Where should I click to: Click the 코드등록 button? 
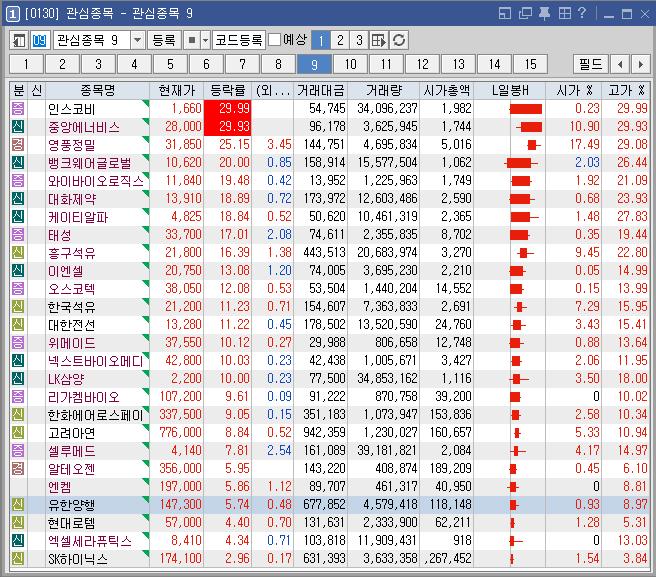click(238, 40)
